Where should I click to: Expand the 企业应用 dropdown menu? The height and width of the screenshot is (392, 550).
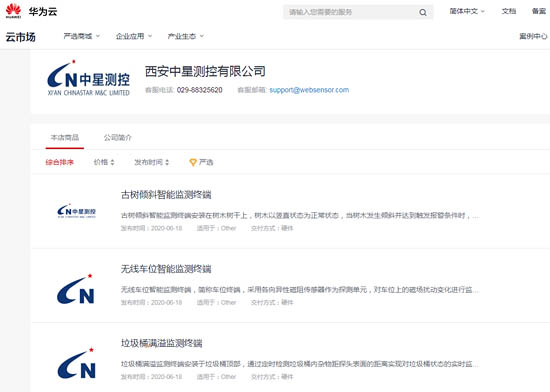pos(134,36)
